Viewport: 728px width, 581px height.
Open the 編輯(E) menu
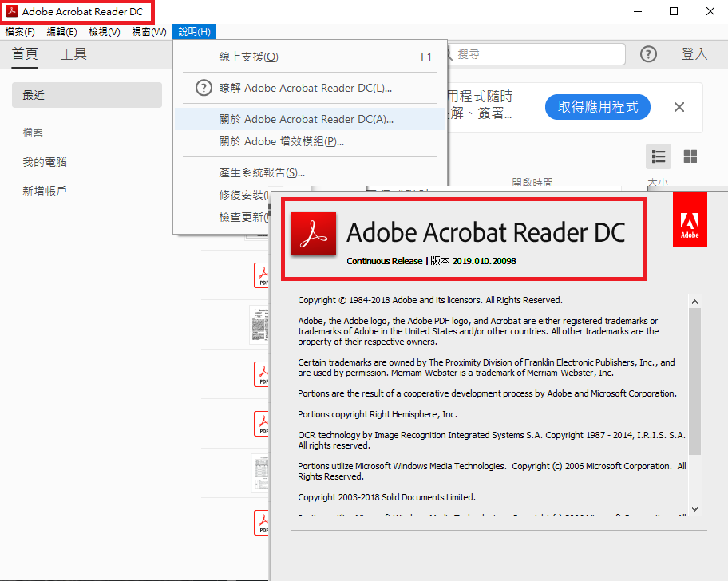click(x=61, y=32)
